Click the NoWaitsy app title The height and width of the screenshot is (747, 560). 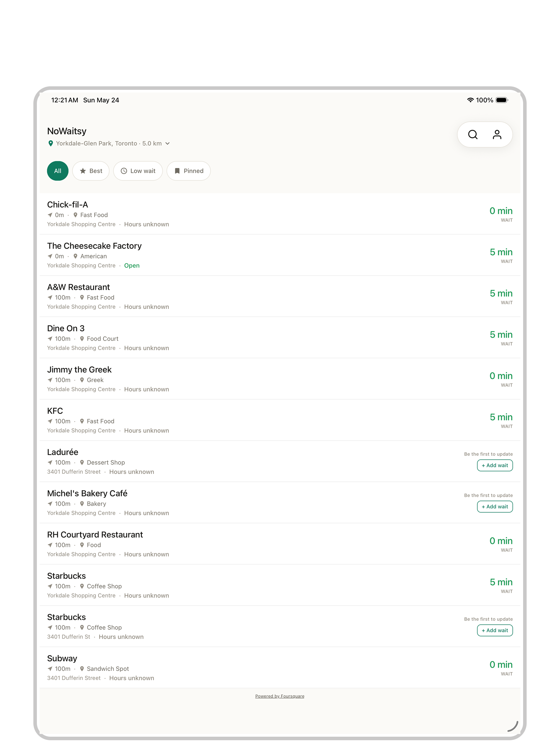tap(67, 131)
